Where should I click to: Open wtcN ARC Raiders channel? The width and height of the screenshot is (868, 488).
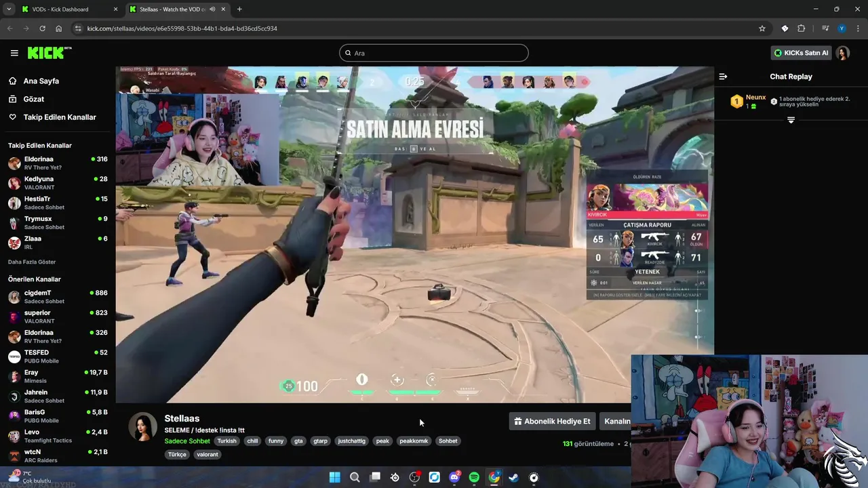pyautogui.click(x=58, y=455)
